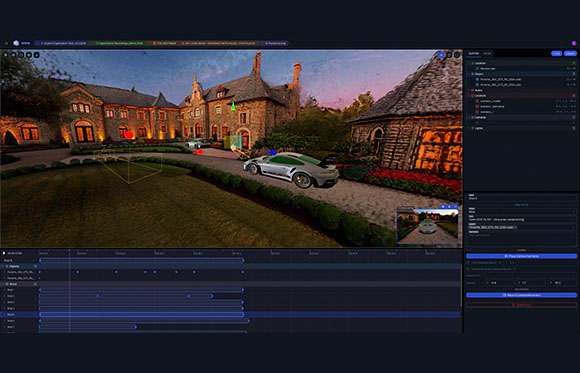Click the Y position field
The height and width of the screenshot is (373, 580).
click(531, 283)
